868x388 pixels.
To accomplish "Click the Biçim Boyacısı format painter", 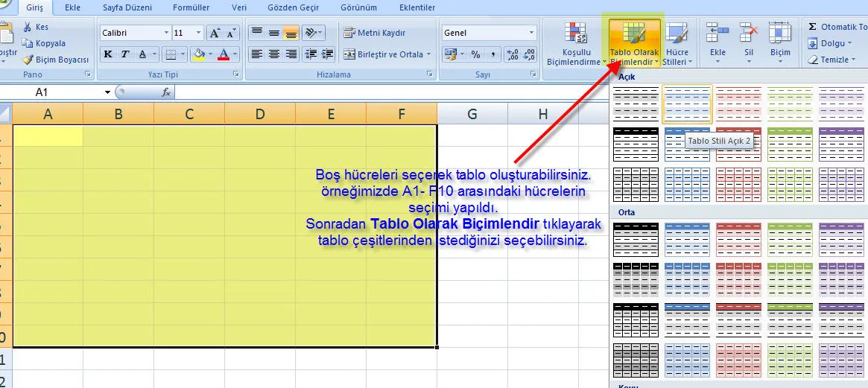I will [56, 60].
